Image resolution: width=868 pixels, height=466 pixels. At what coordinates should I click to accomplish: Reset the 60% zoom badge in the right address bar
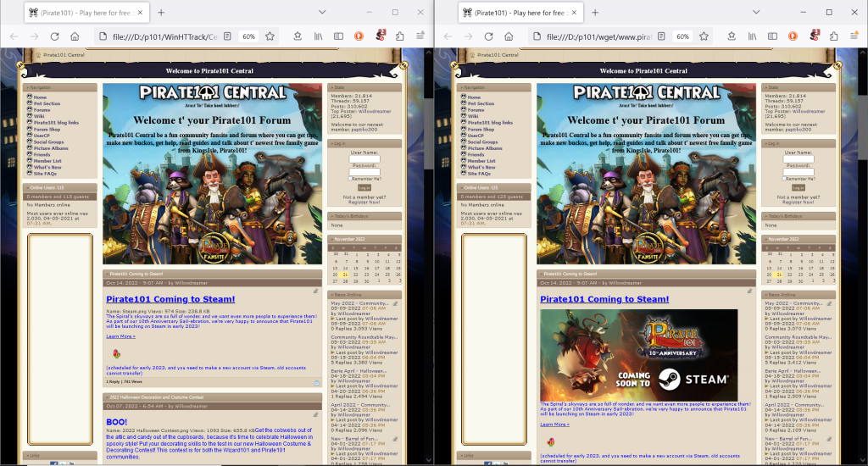coord(682,36)
